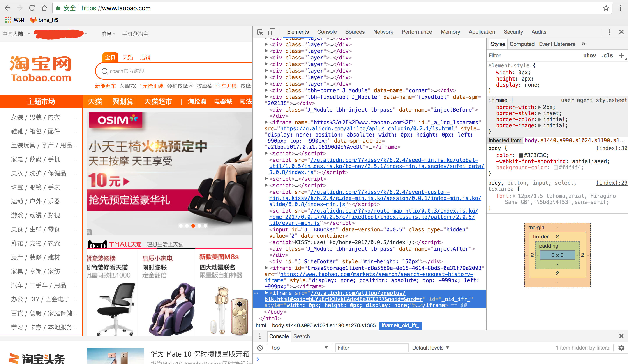628x364 pixels.
Task: Toggle the device toolbar
Action: [272, 32]
